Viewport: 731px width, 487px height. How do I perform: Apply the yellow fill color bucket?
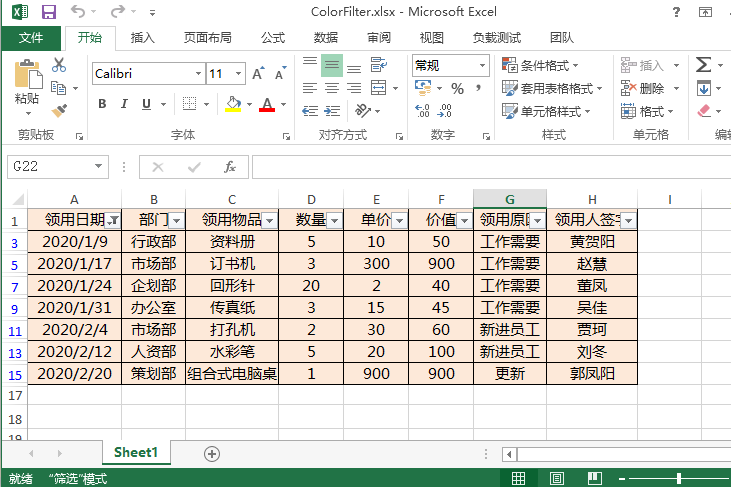[x=233, y=104]
